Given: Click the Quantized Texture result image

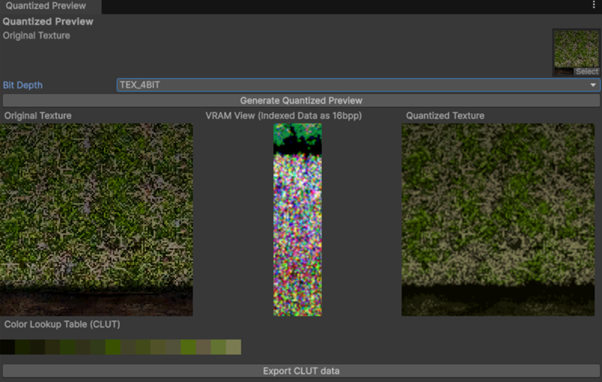Looking at the screenshot, I should click(x=498, y=220).
